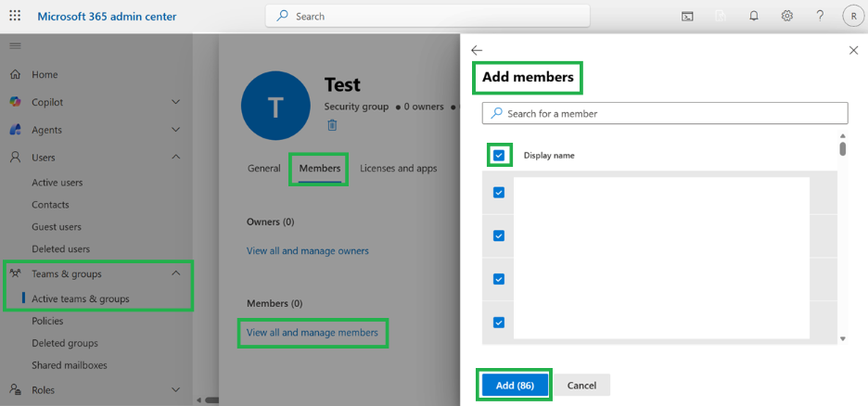Screen dimensions: 868x406
Task: Open the account avatar labeled R
Action: tap(853, 16)
